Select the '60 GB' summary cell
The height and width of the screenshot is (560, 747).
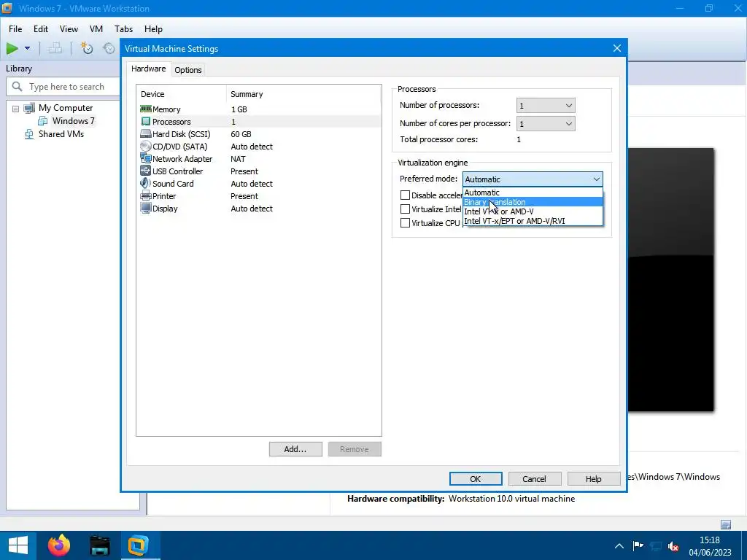coord(241,134)
